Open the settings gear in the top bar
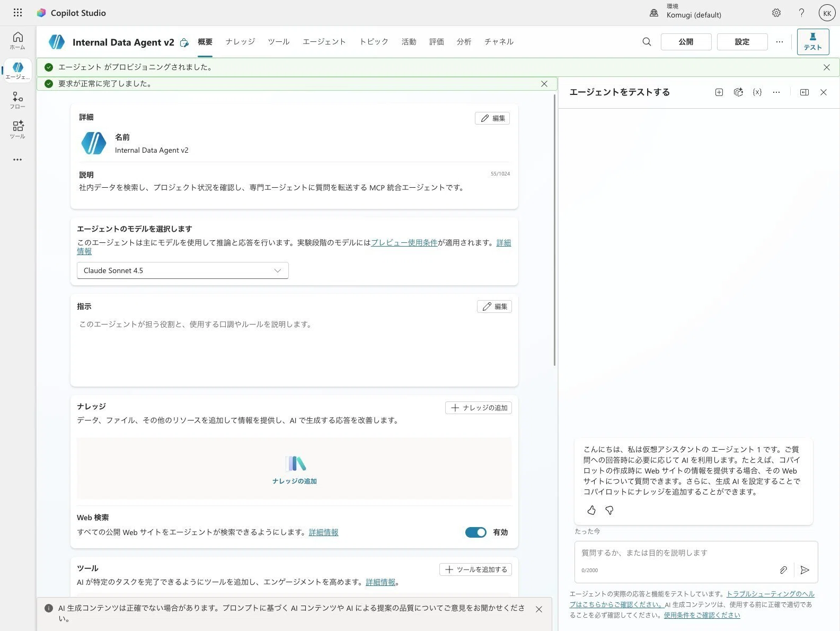 tap(776, 13)
